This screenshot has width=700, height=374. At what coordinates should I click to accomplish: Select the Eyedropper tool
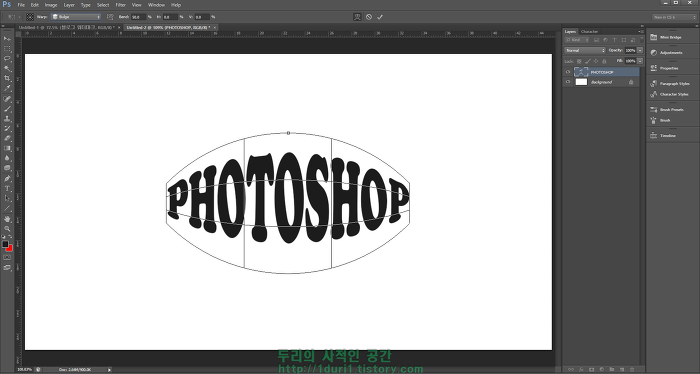[7, 88]
